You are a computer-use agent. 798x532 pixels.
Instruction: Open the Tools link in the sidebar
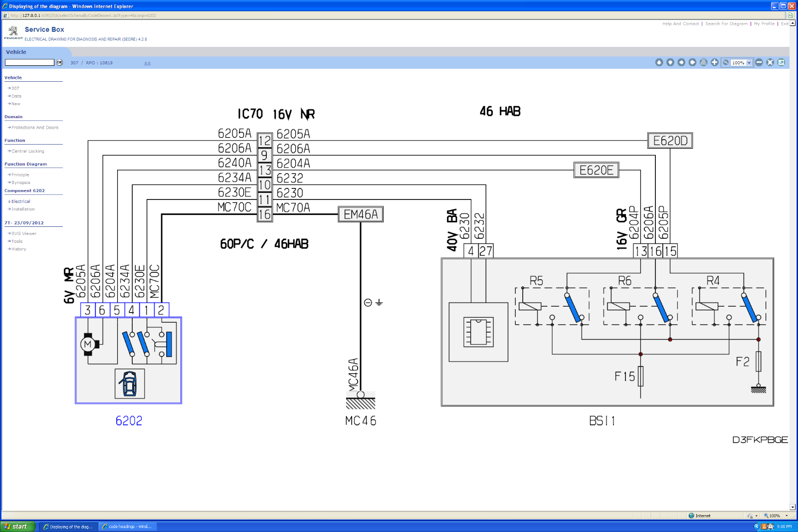pyautogui.click(x=17, y=241)
